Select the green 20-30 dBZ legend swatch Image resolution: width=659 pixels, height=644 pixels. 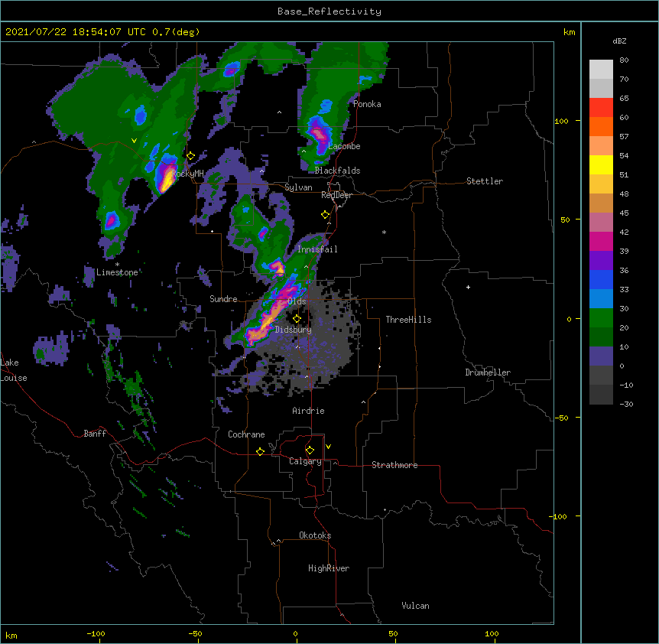pos(601,318)
